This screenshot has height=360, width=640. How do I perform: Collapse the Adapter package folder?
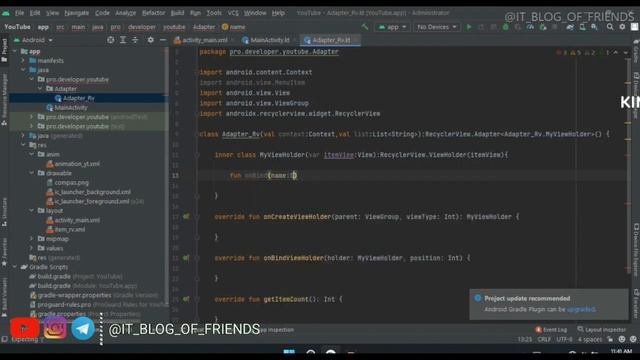coord(40,89)
